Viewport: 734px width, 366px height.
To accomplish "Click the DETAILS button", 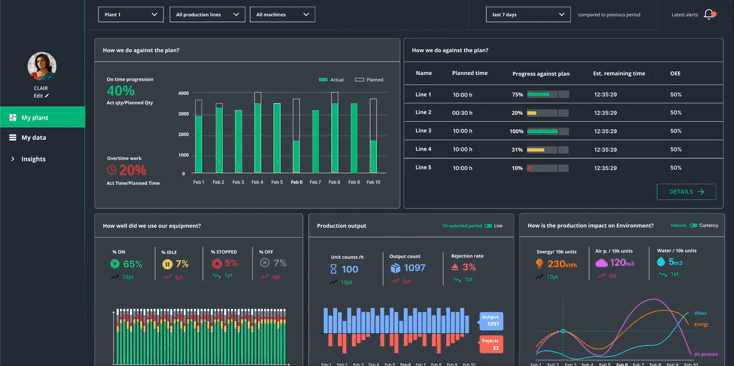I will [x=686, y=192].
